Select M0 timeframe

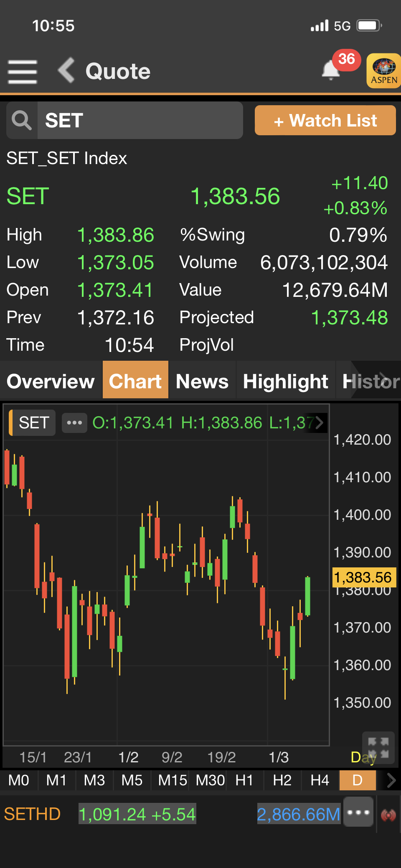tap(19, 780)
